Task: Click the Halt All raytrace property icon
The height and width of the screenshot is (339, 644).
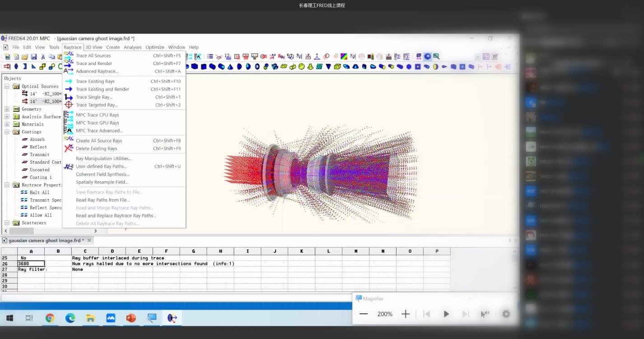Action: (x=25, y=193)
